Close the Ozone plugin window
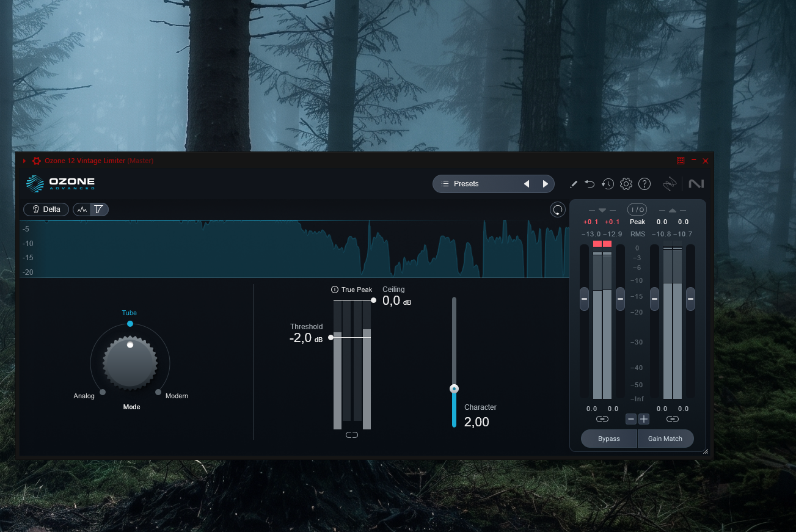Image resolution: width=796 pixels, height=532 pixels. 706,161
